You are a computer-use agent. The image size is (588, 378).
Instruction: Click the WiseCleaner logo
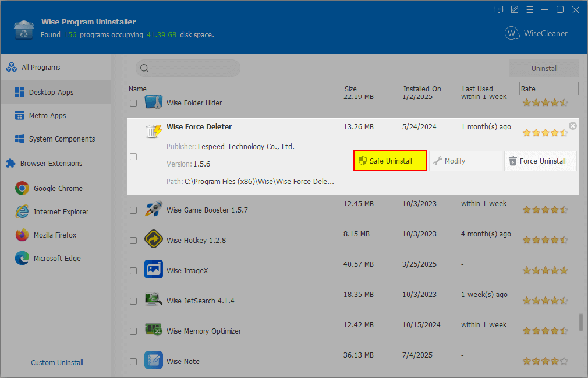click(536, 33)
